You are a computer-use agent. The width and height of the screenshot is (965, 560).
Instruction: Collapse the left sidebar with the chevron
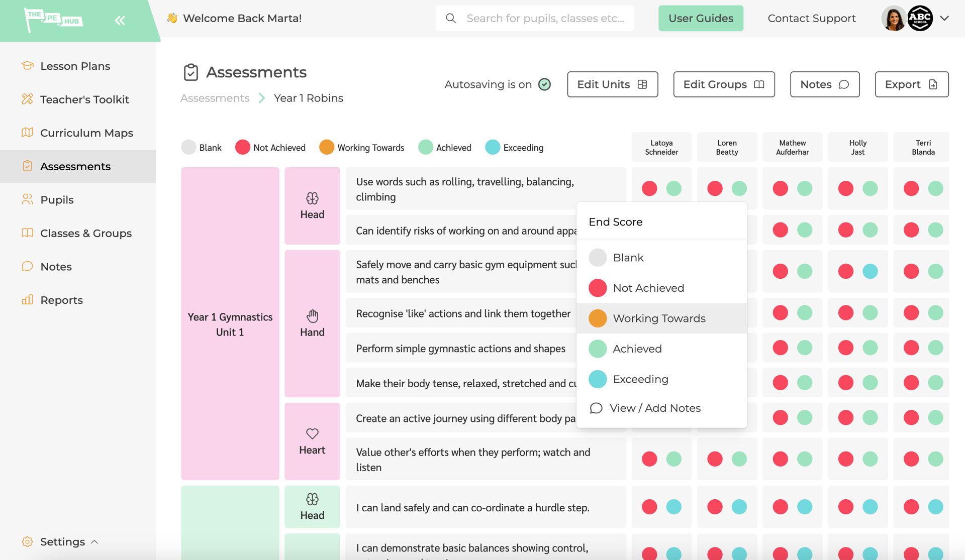tap(120, 20)
